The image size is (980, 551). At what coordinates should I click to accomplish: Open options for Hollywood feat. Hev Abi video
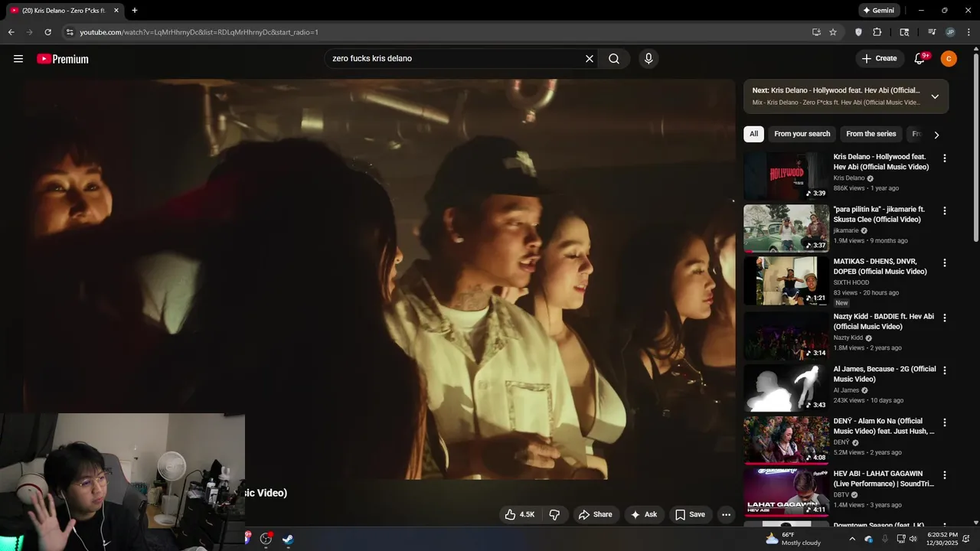click(944, 158)
